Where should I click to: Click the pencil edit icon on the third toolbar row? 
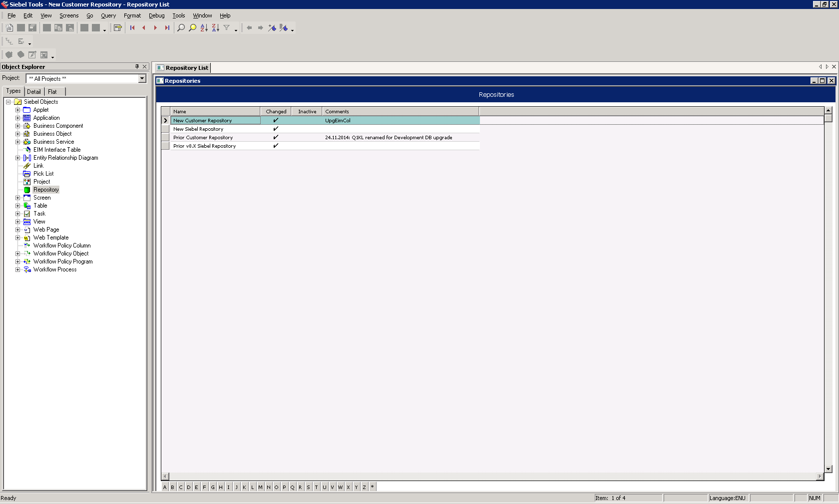tap(32, 55)
